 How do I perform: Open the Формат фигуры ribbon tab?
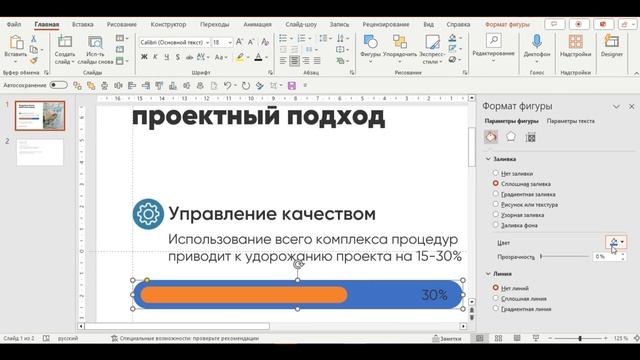coord(507,24)
